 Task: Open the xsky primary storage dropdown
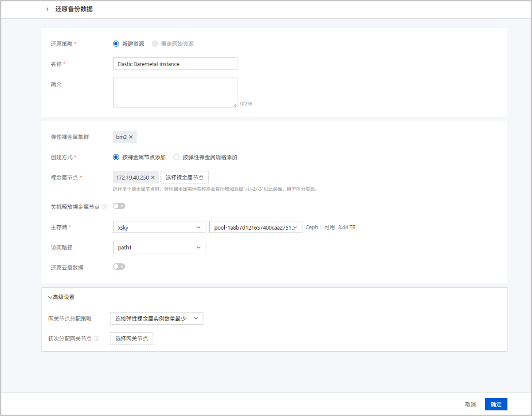[159, 227]
